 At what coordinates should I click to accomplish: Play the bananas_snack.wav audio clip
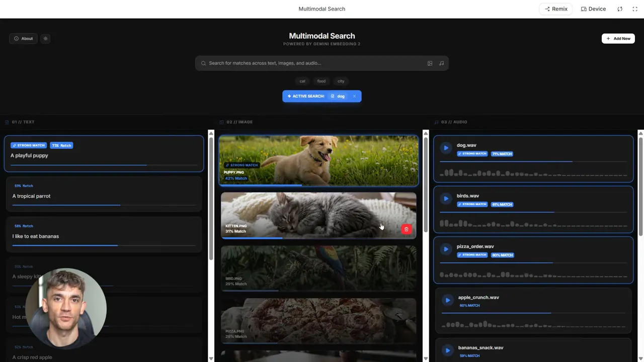click(x=447, y=350)
